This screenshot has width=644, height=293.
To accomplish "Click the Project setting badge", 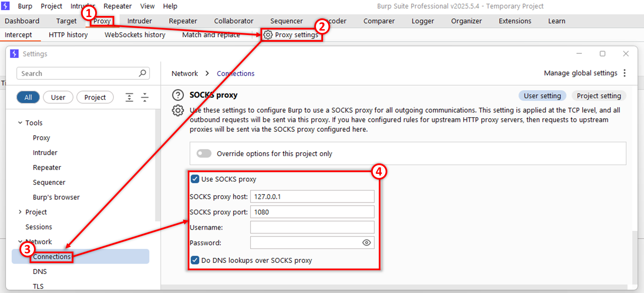I will pos(599,96).
